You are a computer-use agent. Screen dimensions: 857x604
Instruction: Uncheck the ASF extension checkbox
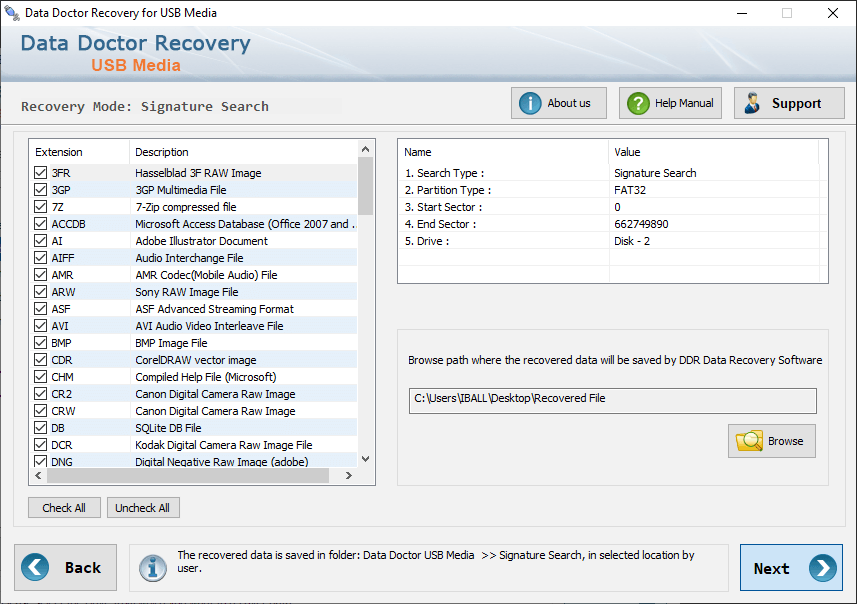pyautogui.click(x=40, y=309)
